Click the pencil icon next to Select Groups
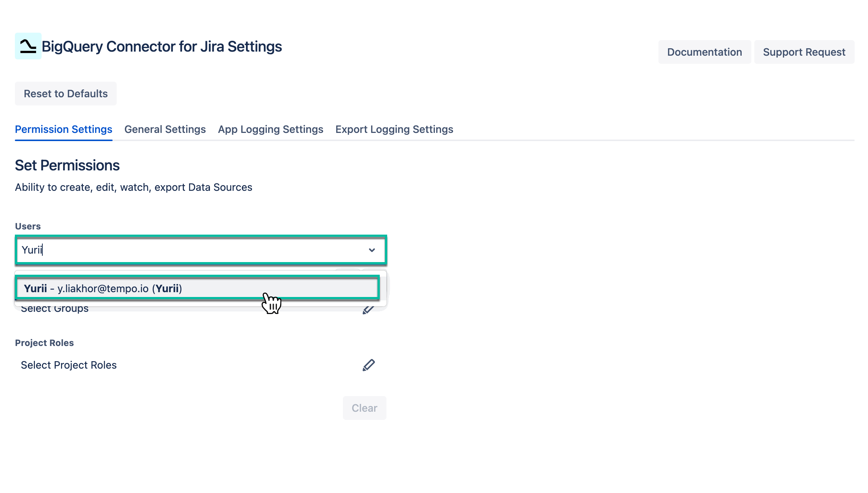 coord(369,308)
